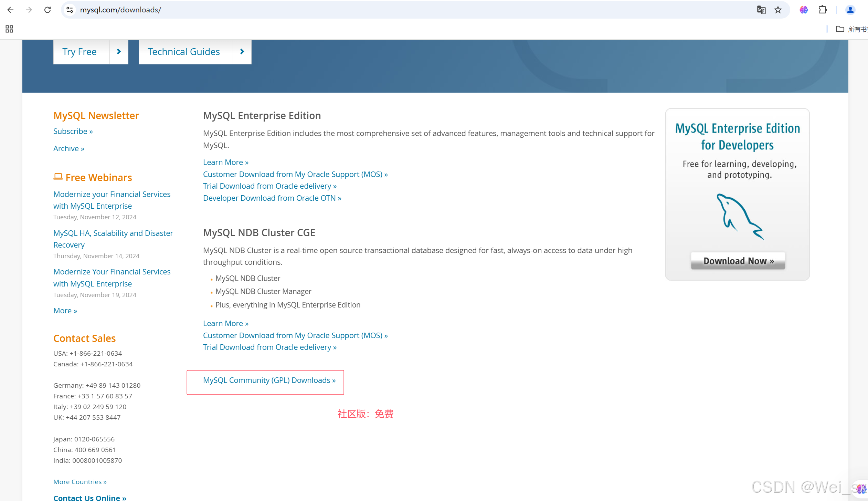
Task: Open MySQL Community (GPL) Downloads link
Action: pos(269,380)
